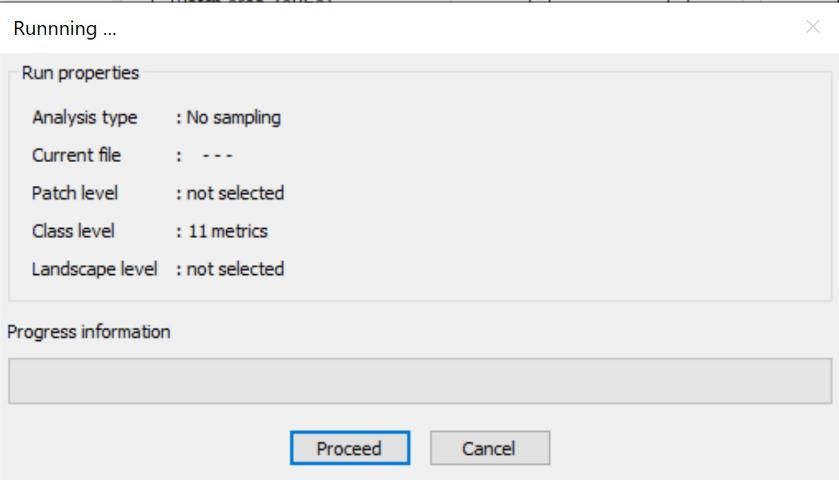
Task: Click the 'Class level' label
Action: coord(73,231)
